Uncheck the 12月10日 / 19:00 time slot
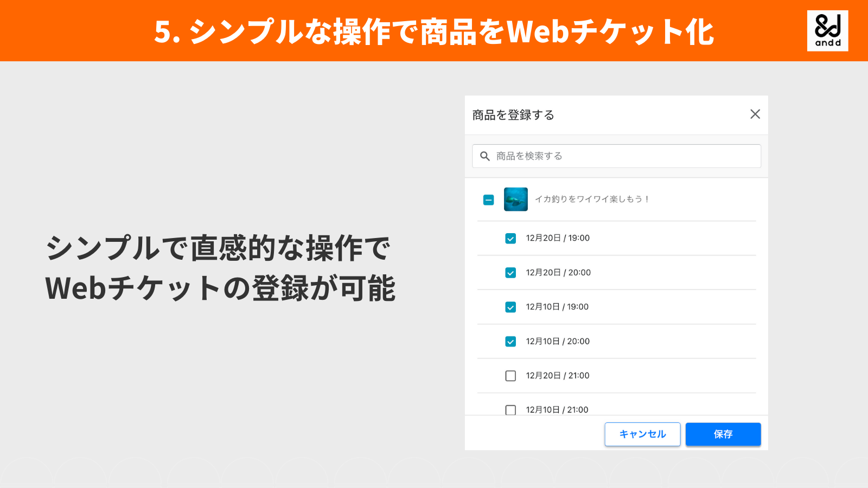 coord(510,307)
